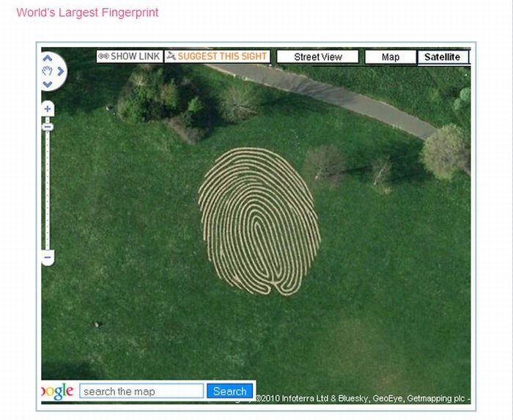Click the icon beside Suggest This Sight
Image resolution: width=513 pixels, height=420 pixels.
click(171, 56)
